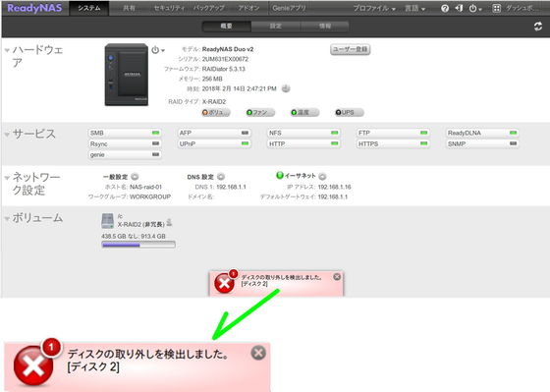Image resolution: width=550 pixels, height=392 pixels.
Task: Click the volume usage progress bar
Action: tap(138, 245)
